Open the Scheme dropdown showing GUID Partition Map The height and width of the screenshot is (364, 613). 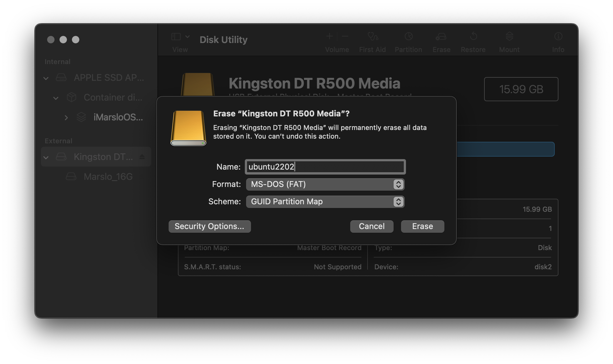click(325, 201)
